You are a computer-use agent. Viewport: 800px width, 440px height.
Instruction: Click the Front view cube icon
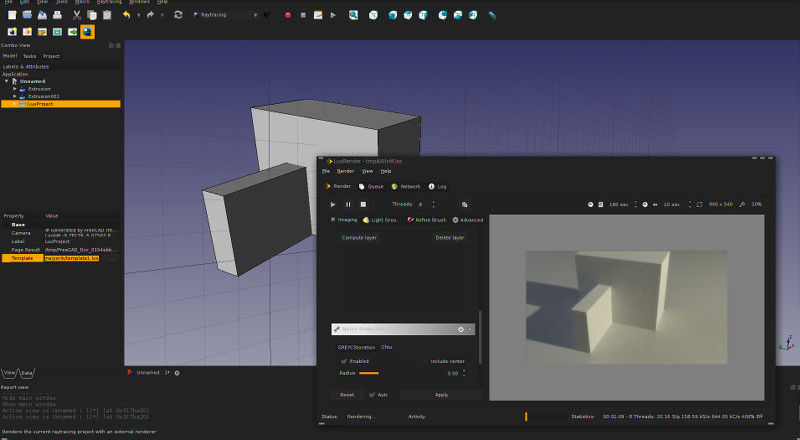(x=392, y=15)
